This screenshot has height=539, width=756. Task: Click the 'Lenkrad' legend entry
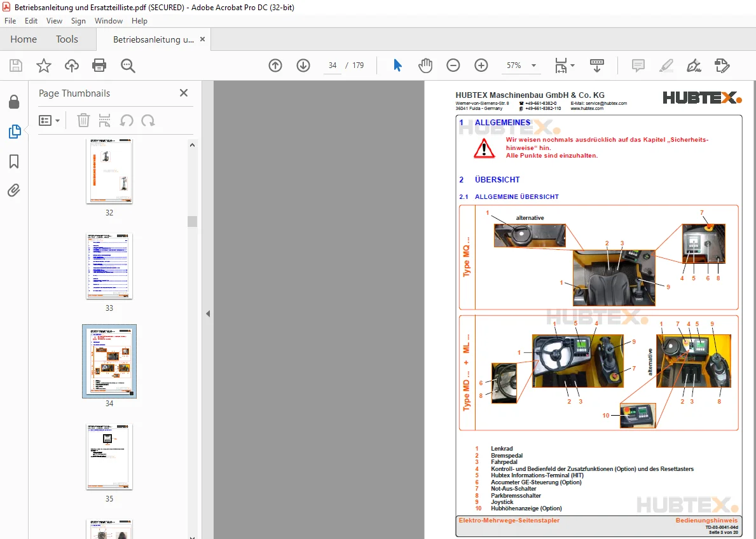point(502,448)
